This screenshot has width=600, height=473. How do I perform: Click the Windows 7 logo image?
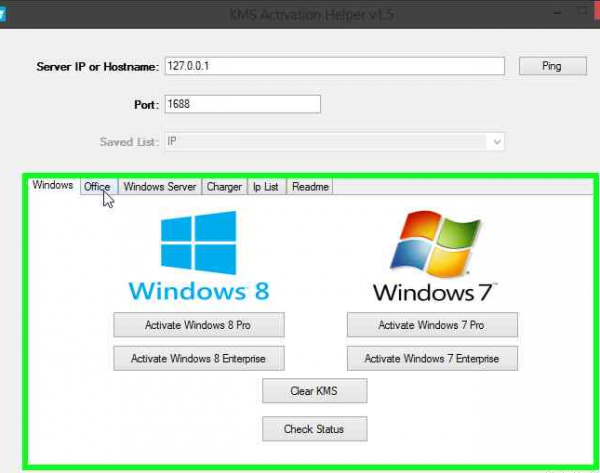point(435,256)
